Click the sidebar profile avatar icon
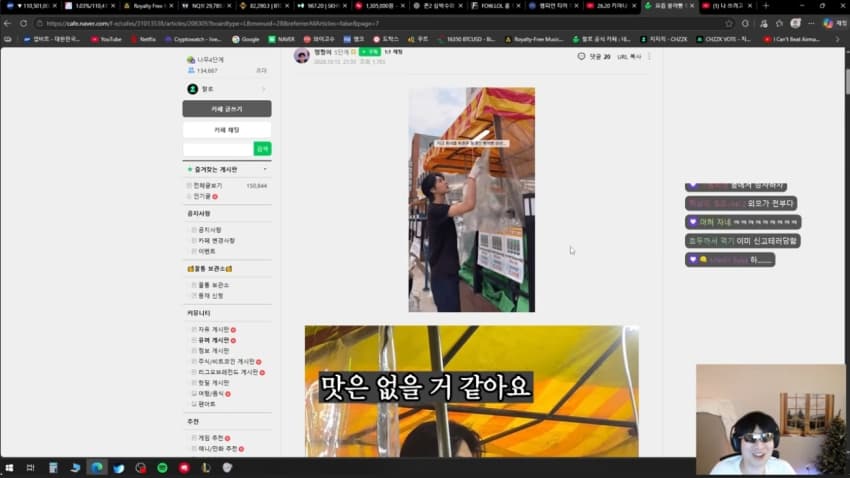Viewport: 850px width, 478px height. (x=192, y=89)
